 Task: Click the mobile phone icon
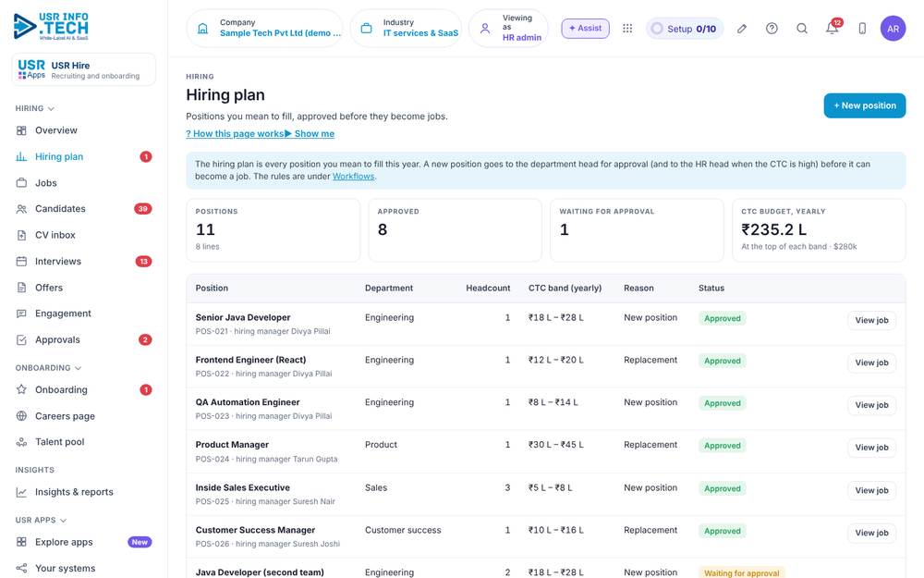[862, 29]
